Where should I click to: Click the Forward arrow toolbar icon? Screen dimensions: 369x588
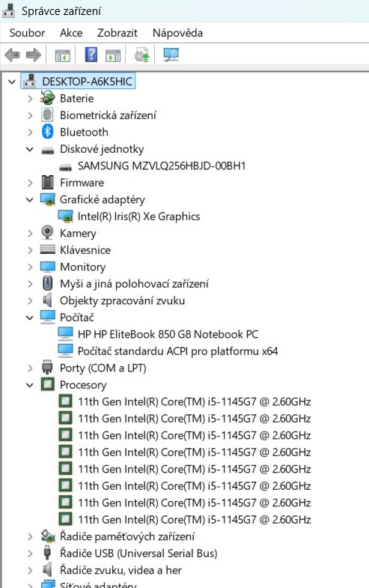coord(34,55)
